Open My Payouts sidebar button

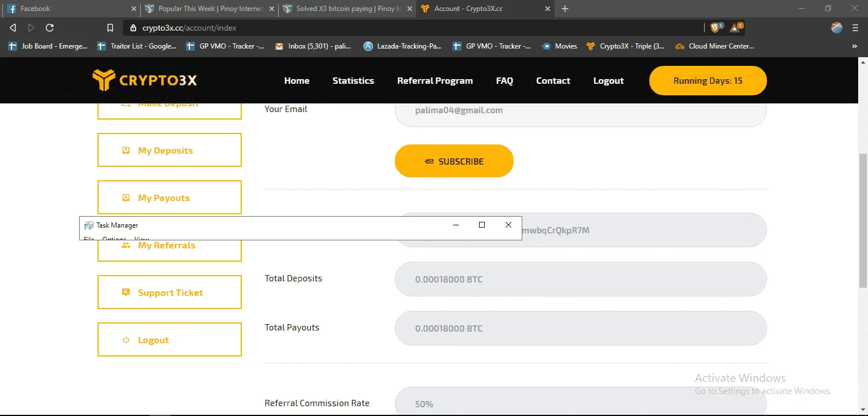click(170, 198)
